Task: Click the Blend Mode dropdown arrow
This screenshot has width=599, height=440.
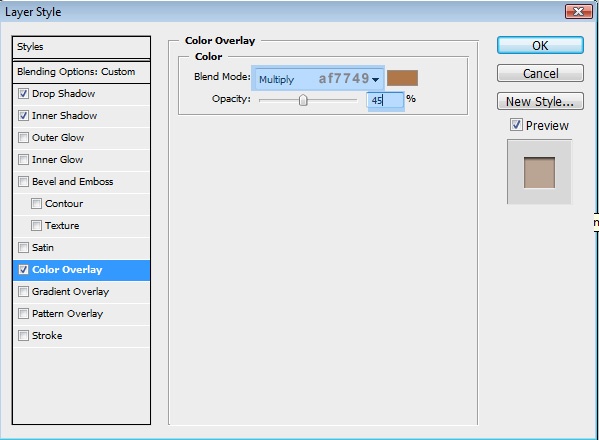Action: point(376,79)
